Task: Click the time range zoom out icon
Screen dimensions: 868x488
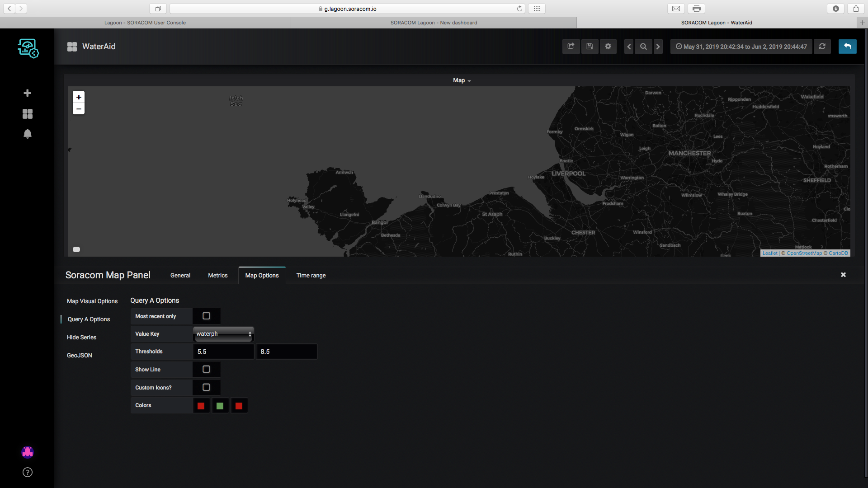Action: [643, 47]
